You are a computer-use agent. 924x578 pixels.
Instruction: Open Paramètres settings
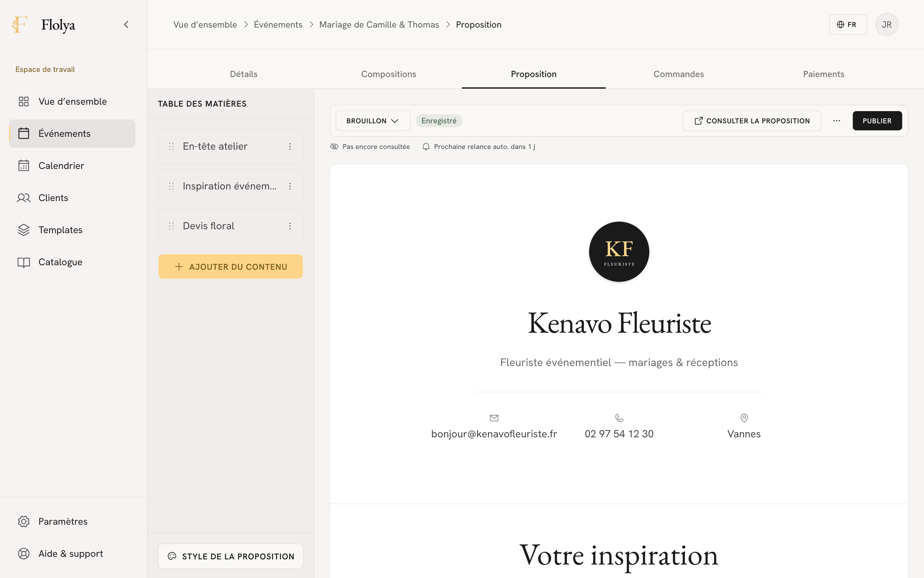[x=72, y=521]
